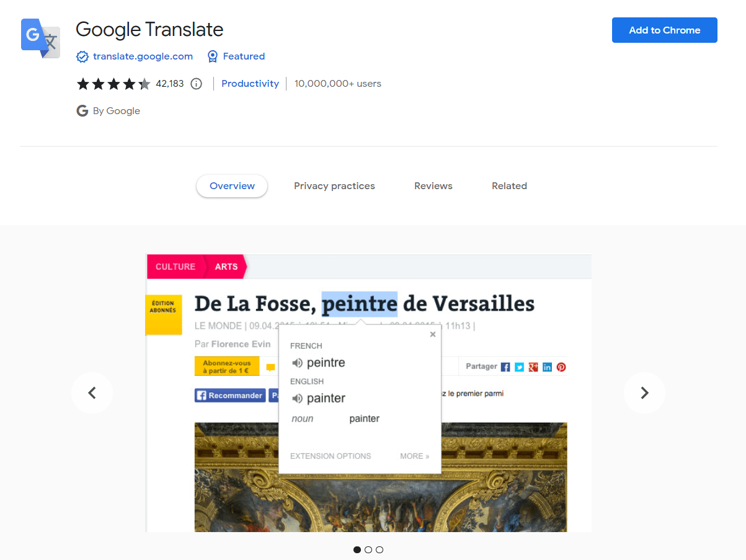The image size is (746, 560).
Task: Click the Featured badge icon
Action: pyautogui.click(x=212, y=56)
